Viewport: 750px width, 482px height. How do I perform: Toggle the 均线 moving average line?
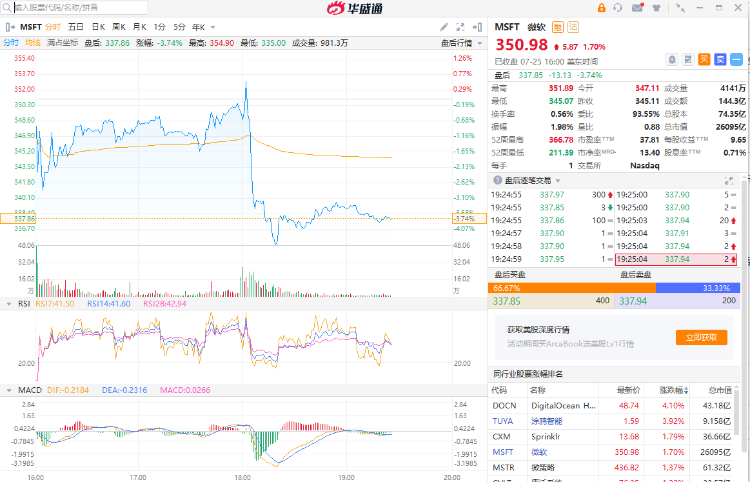[x=33, y=43]
